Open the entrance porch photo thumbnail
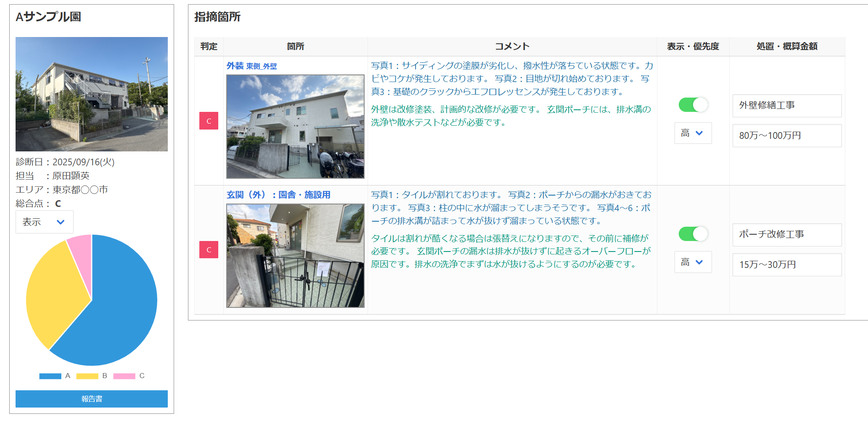868x421 pixels. [295, 256]
